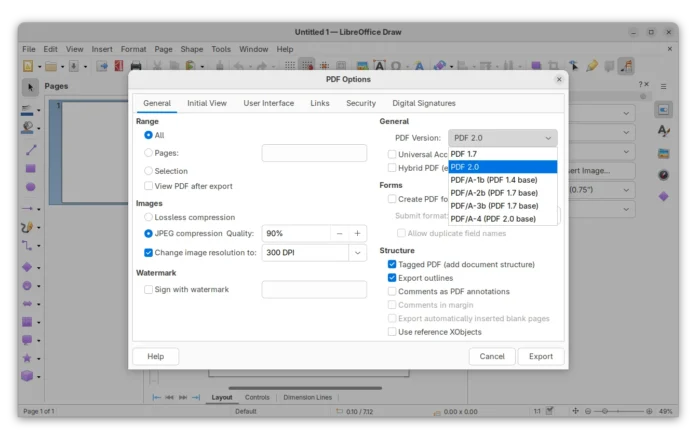Click the Cancel button
This screenshot has height=439, width=700.
tap(492, 356)
